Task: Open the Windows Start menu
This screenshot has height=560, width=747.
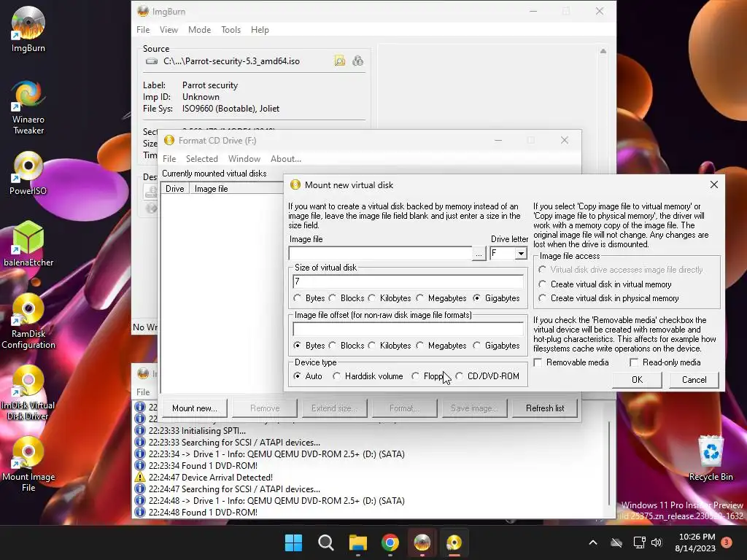Action: pyautogui.click(x=293, y=542)
